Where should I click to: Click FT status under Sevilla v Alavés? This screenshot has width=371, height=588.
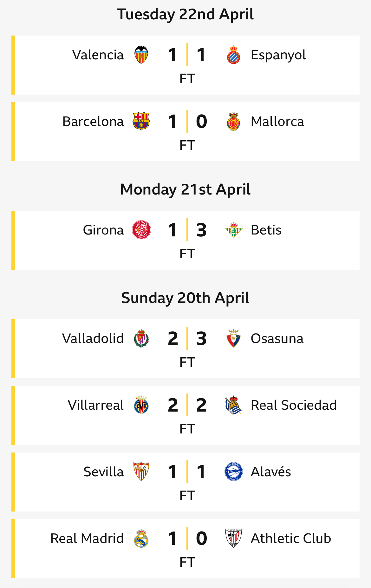pos(187,495)
